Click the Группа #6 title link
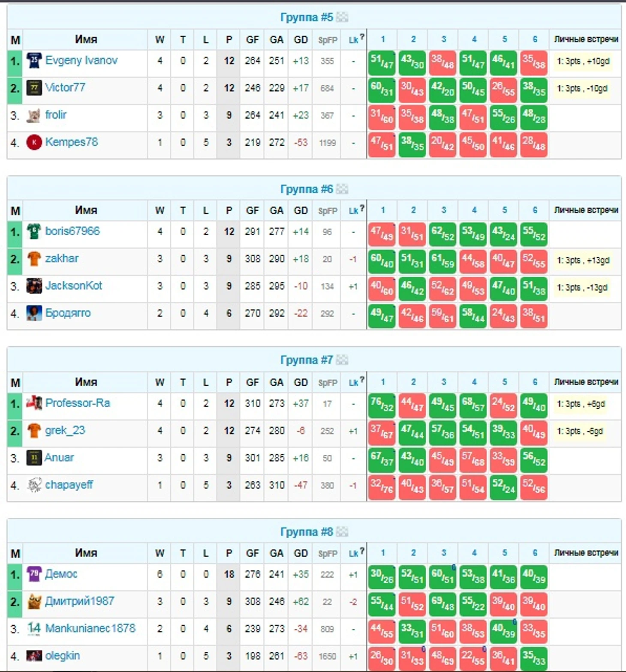The height and width of the screenshot is (672, 626). 306,189
